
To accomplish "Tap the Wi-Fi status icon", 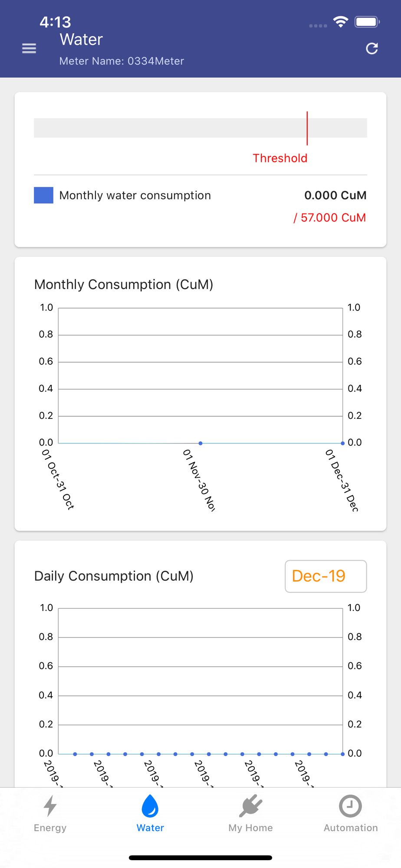I will pos(341,22).
